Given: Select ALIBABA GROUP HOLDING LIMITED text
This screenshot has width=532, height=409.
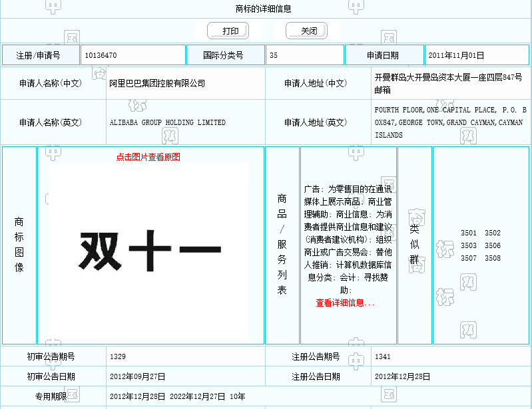Looking at the screenshot, I should [x=168, y=122].
